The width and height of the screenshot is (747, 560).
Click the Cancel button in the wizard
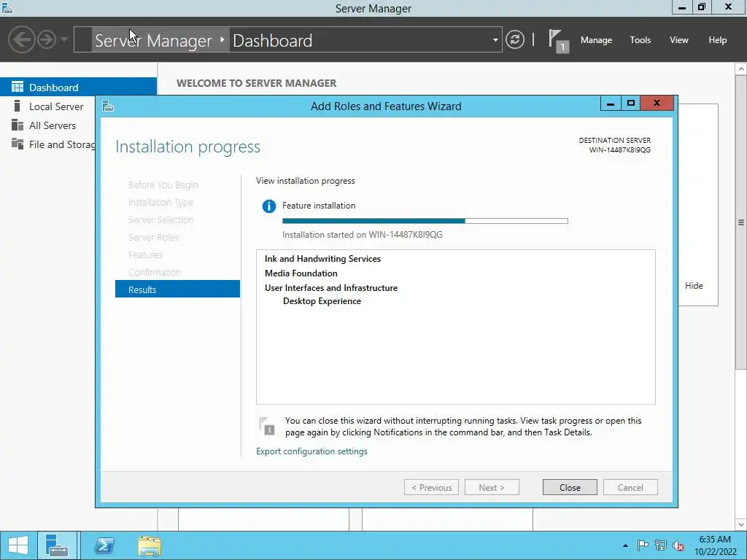click(630, 487)
